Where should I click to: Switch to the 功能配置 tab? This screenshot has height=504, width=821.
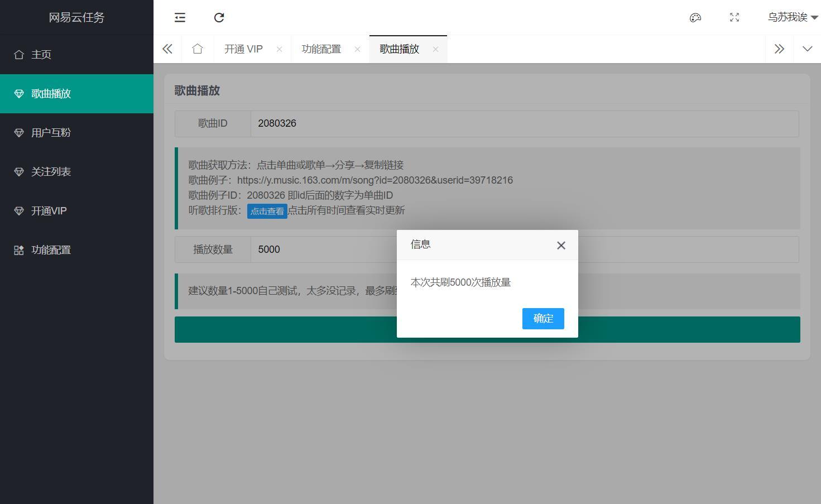[x=321, y=49]
